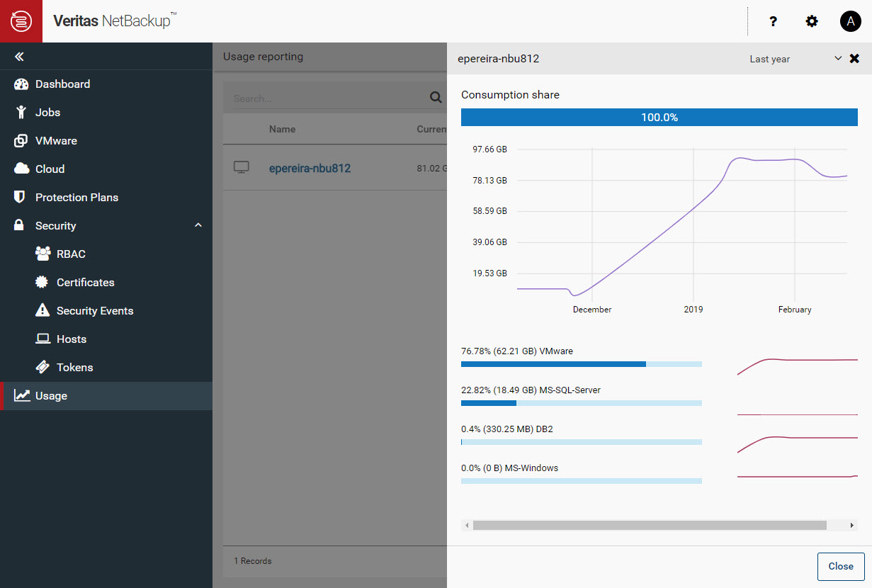Close the epereira-nbu812 detail panel with X
The width and height of the screenshot is (872, 588).
(854, 59)
